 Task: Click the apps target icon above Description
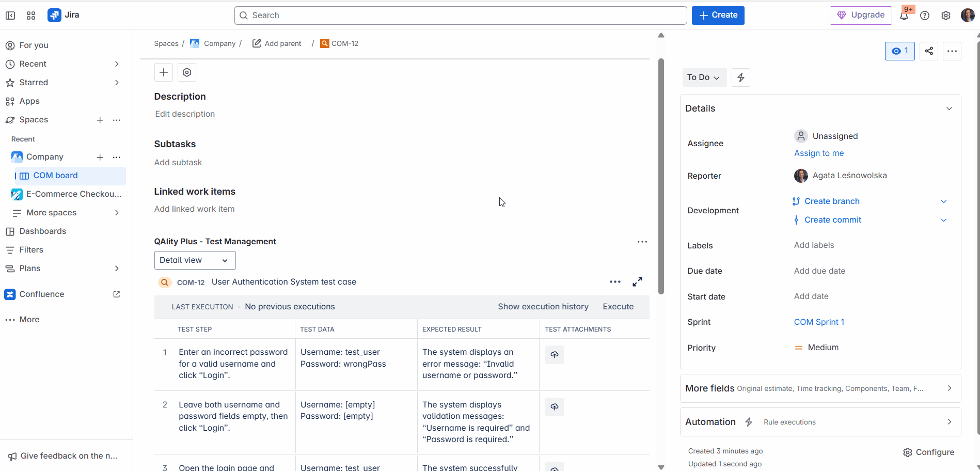(x=187, y=72)
